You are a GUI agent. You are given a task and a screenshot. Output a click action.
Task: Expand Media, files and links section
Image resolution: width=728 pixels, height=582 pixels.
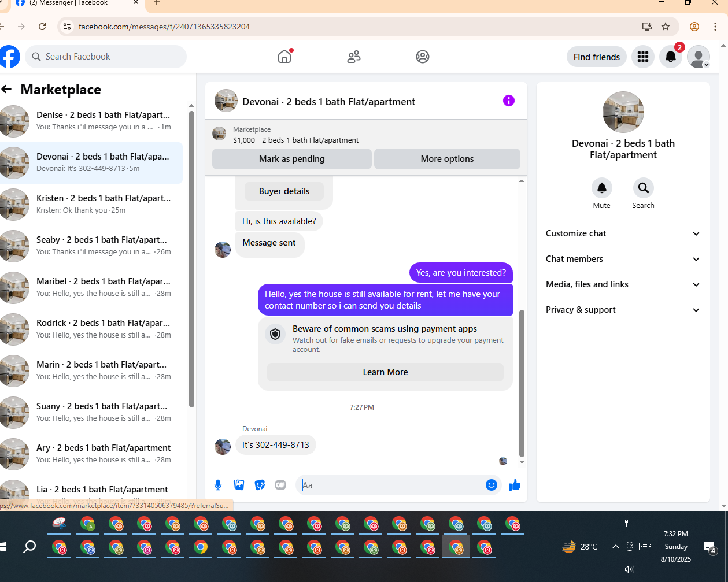(x=623, y=284)
